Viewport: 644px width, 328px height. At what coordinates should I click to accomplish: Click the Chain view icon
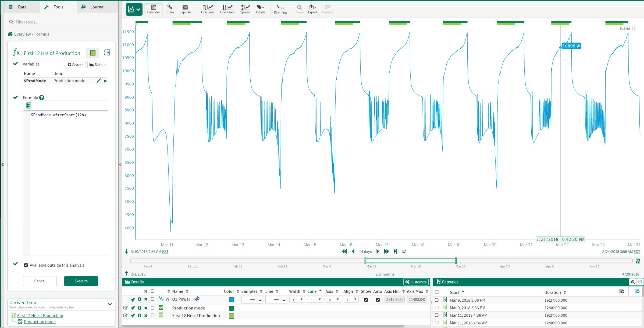tap(169, 9)
